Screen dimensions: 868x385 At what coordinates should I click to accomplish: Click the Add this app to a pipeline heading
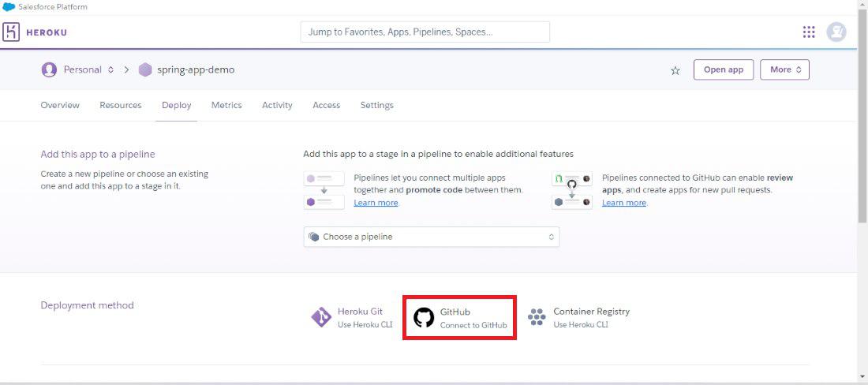98,155
